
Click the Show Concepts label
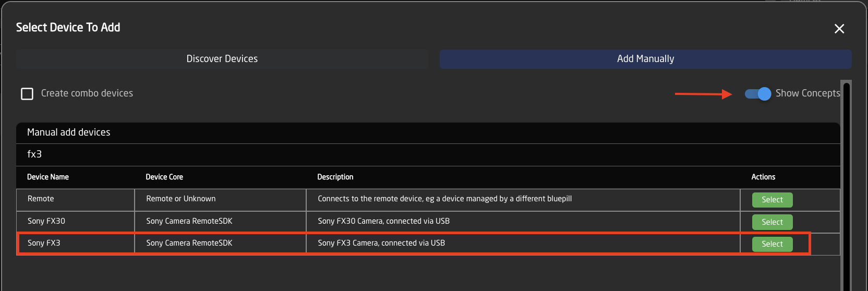807,93
